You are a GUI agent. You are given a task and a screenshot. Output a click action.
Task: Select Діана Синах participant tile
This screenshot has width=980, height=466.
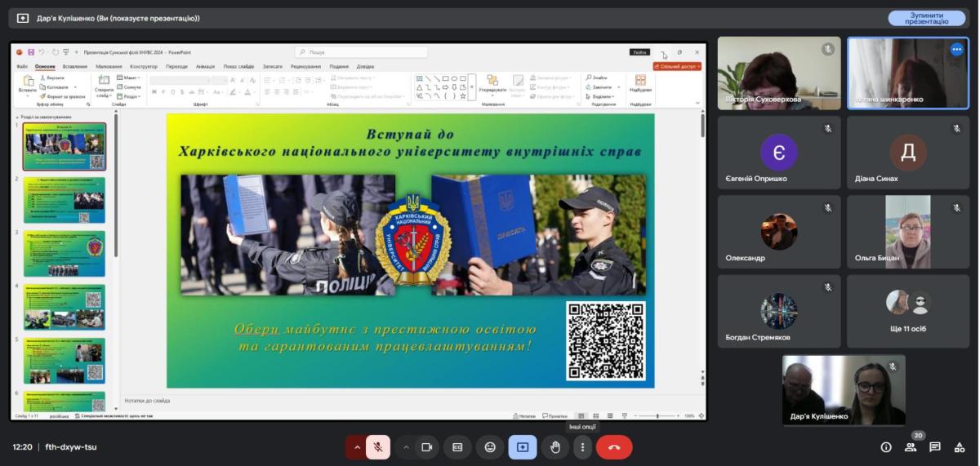point(908,153)
